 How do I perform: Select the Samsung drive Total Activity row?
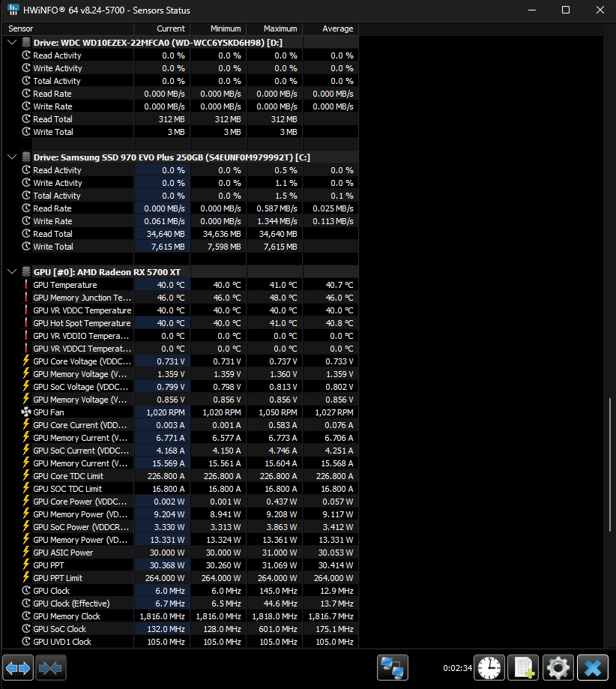point(190,196)
